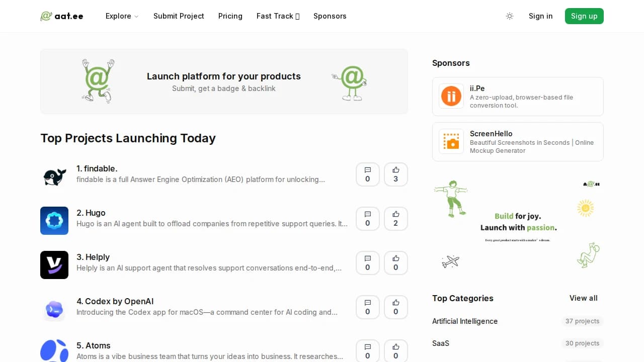The image size is (644, 362).
Task: Click the 30 projects badge
Action: click(x=582, y=343)
